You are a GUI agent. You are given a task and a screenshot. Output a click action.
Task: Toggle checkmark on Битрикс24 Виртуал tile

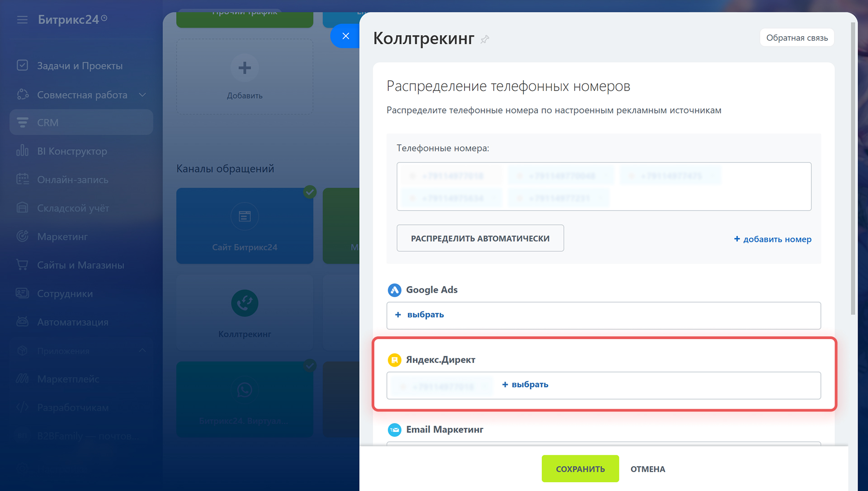click(310, 365)
